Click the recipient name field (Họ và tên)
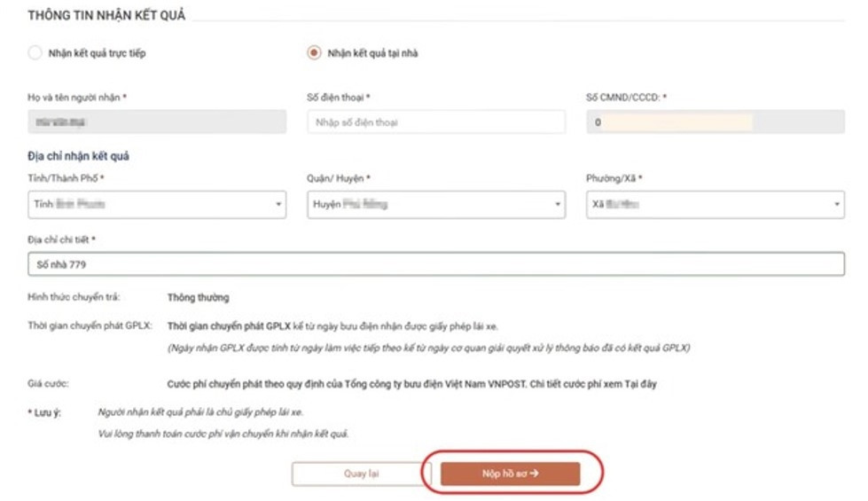The height and width of the screenshot is (501, 868). (156, 122)
